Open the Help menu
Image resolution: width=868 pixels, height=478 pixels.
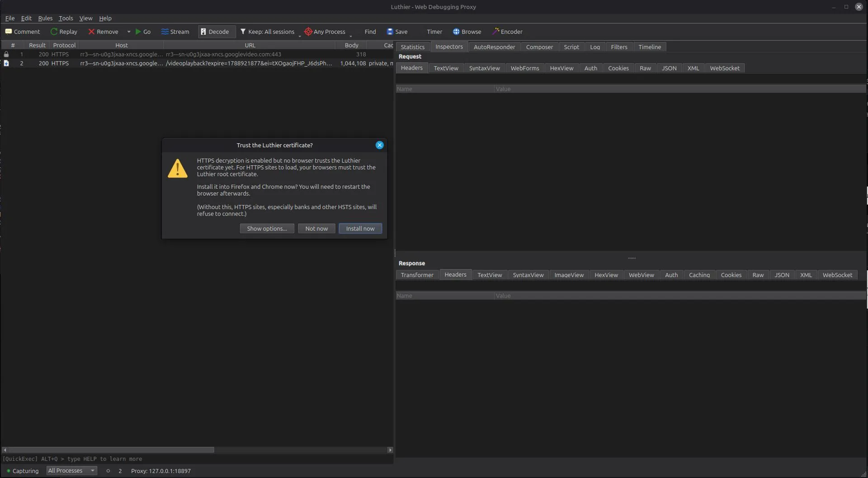click(105, 19)
